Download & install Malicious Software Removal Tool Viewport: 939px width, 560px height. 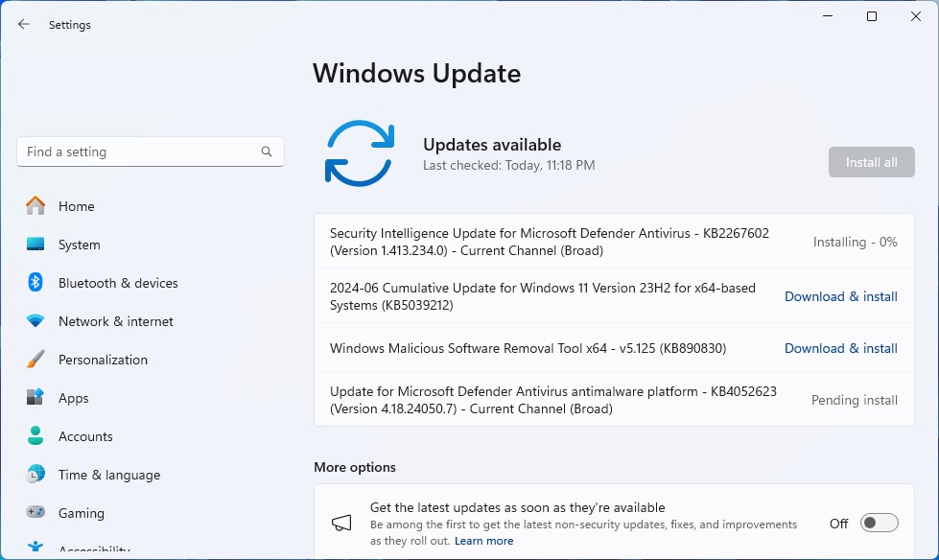pyautogui.click(x=840, y=348)
